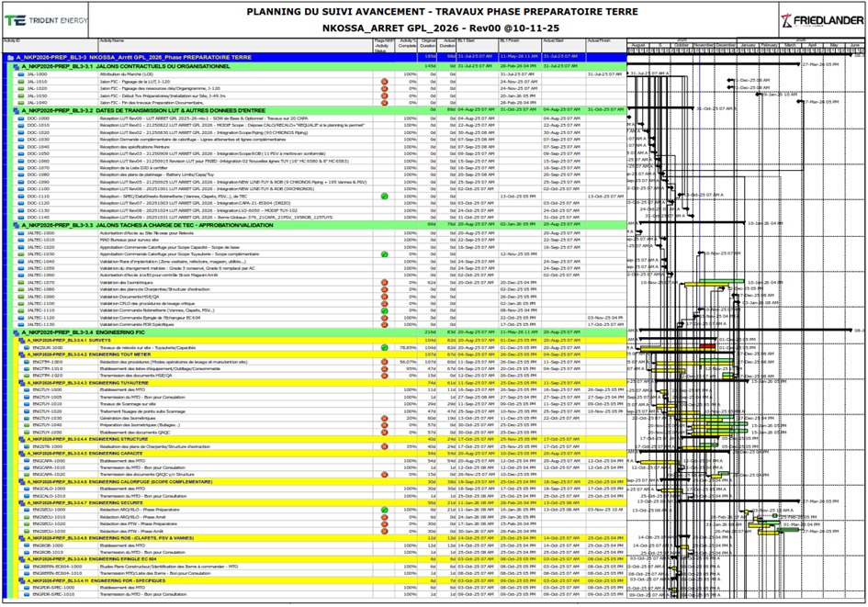868x607 pixels.
Task: Click the activity ID ENGCALO-1010
Action: pyautogui.click(x=49, y=496)
